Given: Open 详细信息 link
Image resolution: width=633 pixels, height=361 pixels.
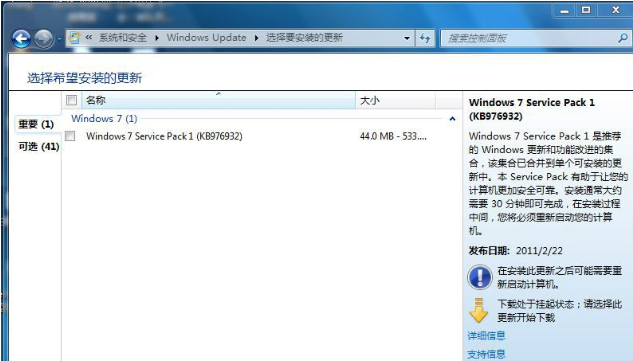Looking at the screenshot, I should point(486,336).
